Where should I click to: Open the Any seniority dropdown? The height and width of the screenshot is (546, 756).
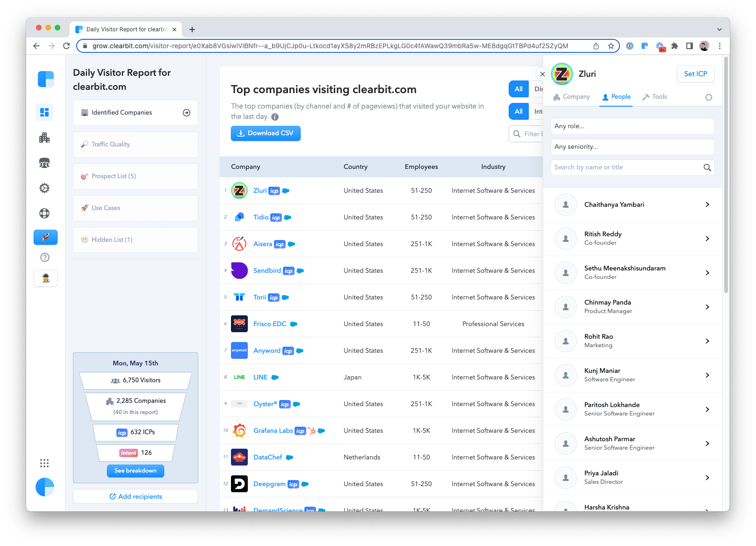point(633,146)
